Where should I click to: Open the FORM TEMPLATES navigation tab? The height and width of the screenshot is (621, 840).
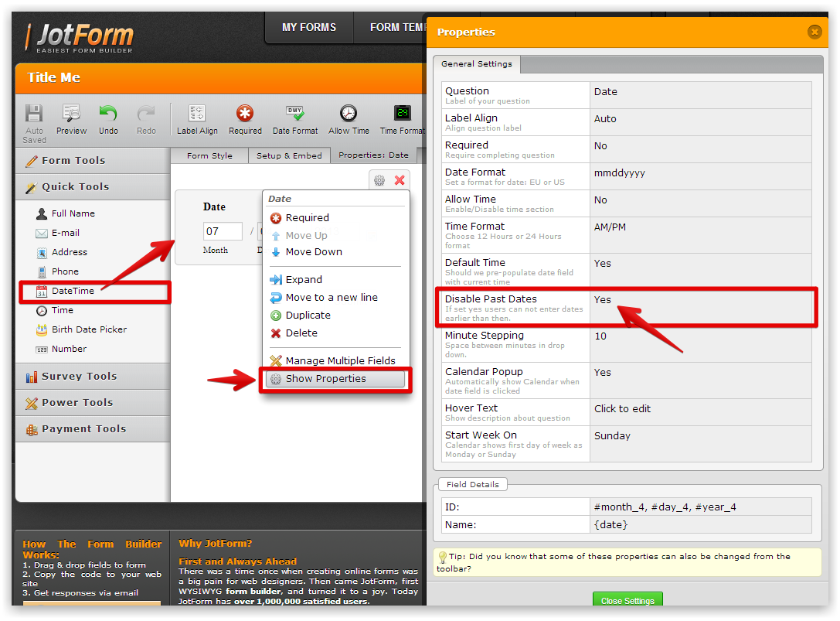(397, 27)
